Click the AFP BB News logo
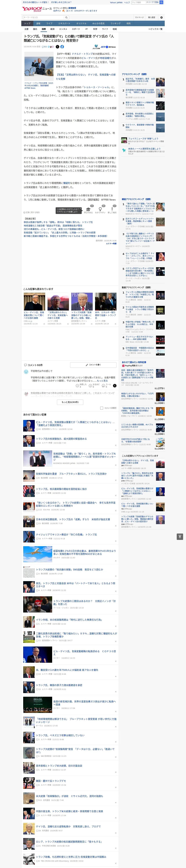 (108, 47)
